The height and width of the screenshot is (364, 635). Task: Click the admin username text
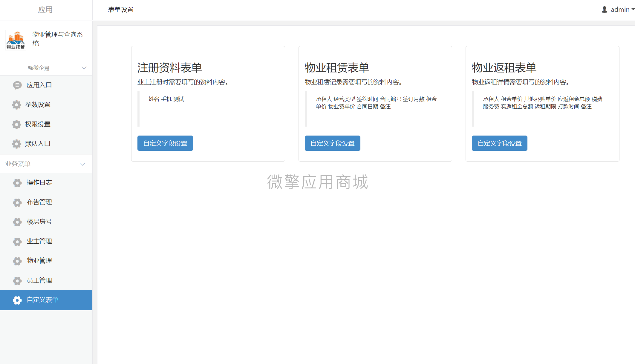point(620,10)
